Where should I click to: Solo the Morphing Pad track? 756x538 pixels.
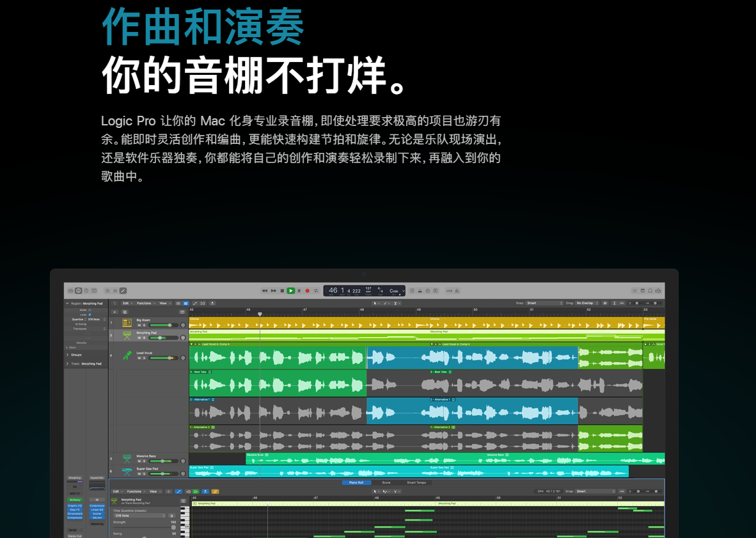click(144, 338)
